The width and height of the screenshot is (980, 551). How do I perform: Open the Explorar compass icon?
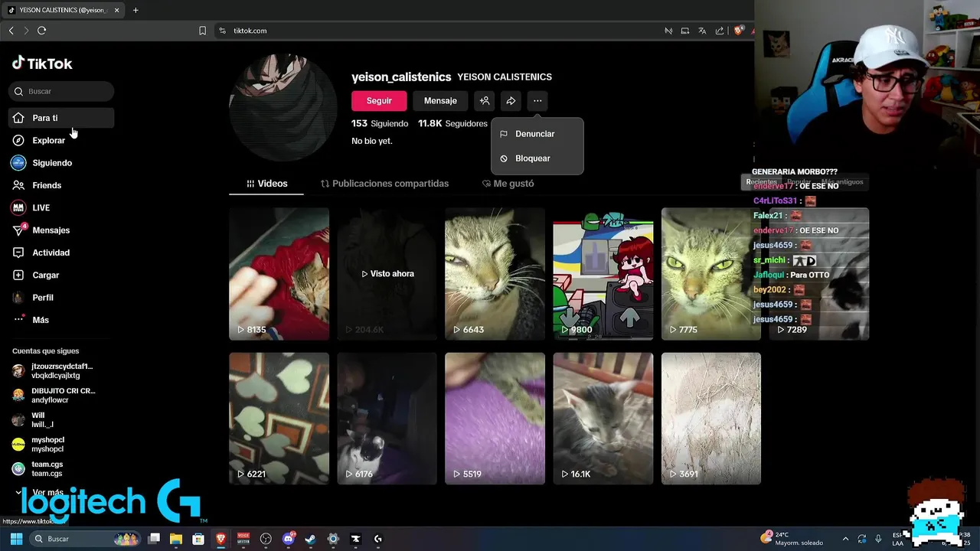tap(18, 140)
